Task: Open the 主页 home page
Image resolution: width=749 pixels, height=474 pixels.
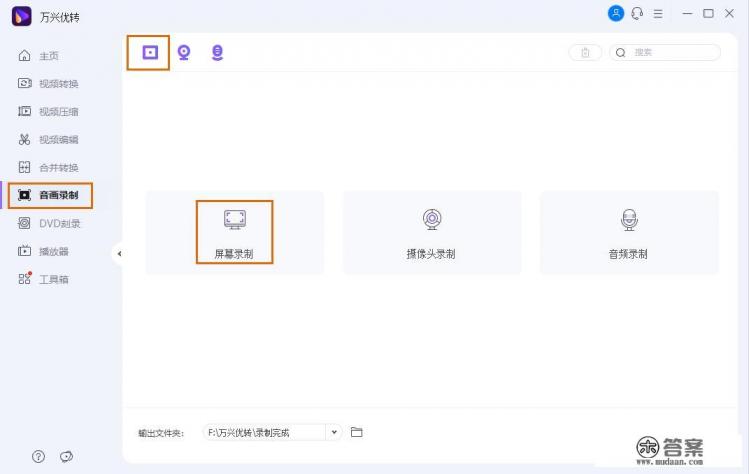Action: coord(38,56)
